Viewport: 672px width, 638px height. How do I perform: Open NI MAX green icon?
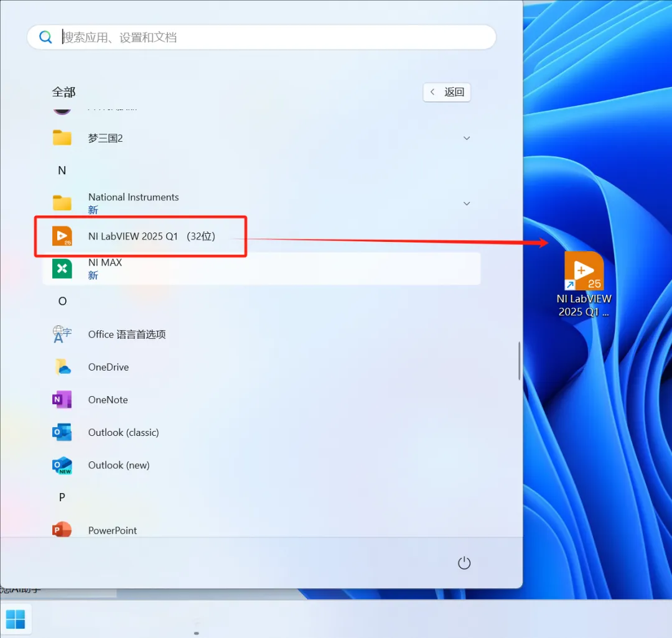coord(62,269)
